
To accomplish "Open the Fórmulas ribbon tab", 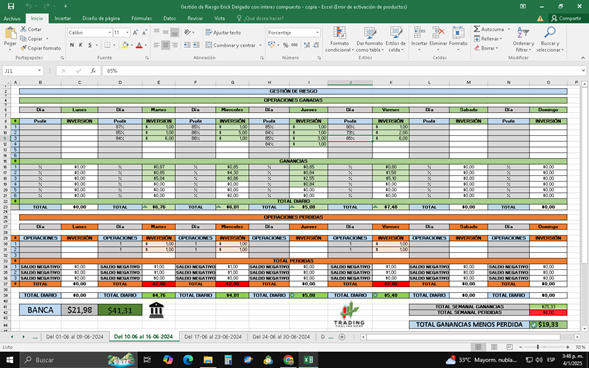I will click(x=142, y=18).
